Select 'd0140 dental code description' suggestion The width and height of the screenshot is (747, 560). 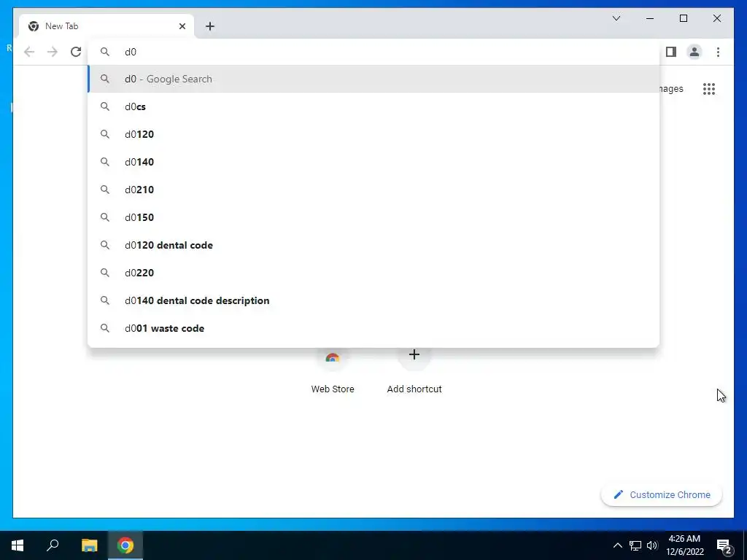click(x=374, y=300)
